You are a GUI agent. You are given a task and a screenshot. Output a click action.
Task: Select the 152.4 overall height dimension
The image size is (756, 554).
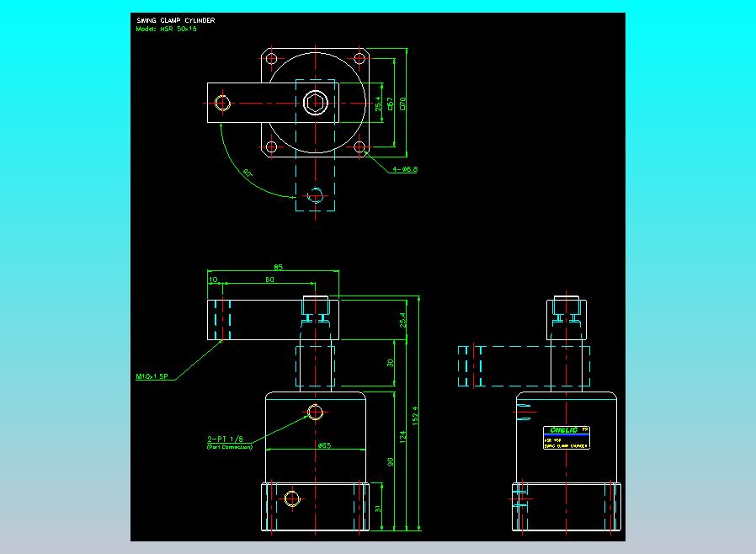click(x=415, y=415)
